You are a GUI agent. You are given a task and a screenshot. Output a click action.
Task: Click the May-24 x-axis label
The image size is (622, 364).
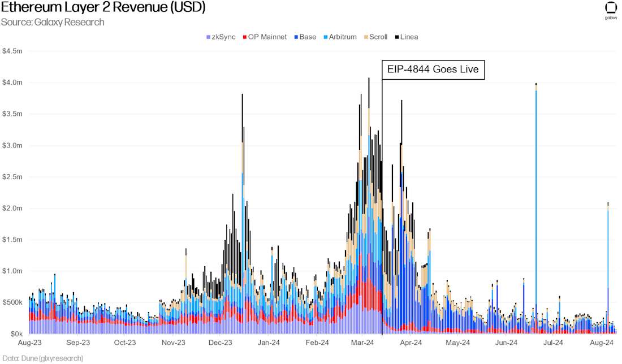pos(458,343)
